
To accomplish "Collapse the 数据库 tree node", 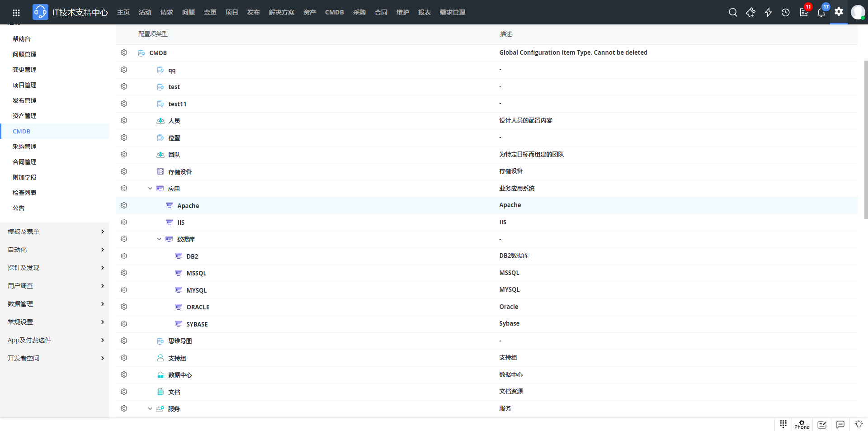I will tap(159, 239).
